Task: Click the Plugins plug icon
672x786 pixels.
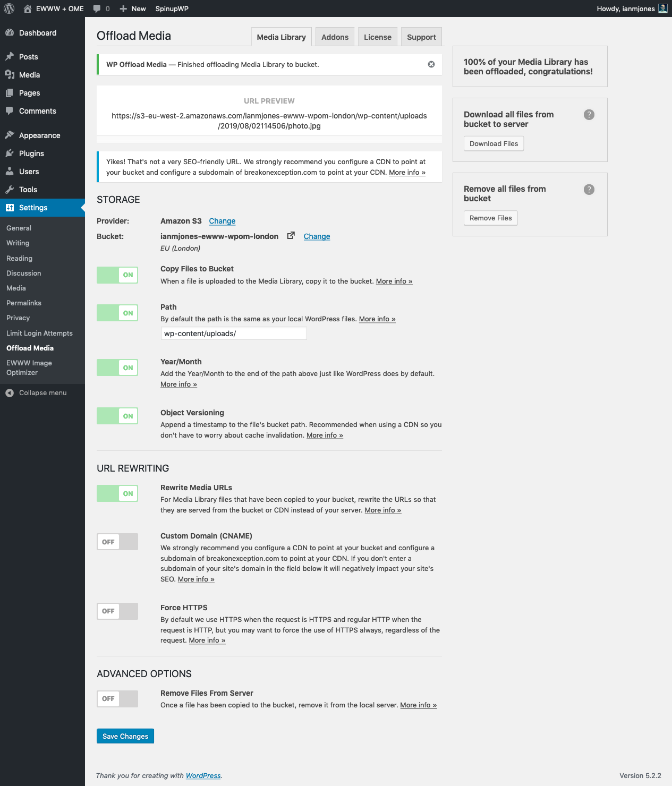Action: click(x=10, y=153)
